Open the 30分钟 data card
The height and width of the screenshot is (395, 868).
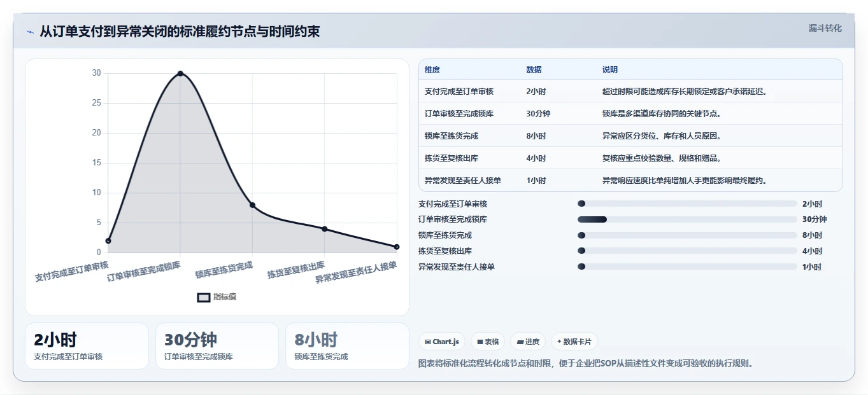pyautogui.click(x=217, y=346)
